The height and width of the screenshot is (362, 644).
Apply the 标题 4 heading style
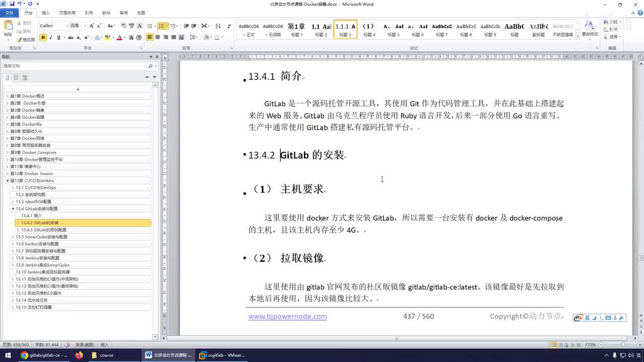369,30
